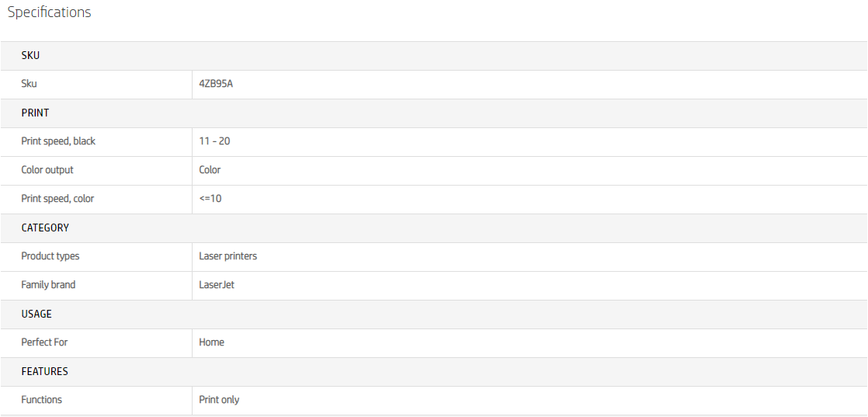Select the 'Color' value beside Color output
The width and height of the screenshot is (868, 417).
[x=210, y=170]
